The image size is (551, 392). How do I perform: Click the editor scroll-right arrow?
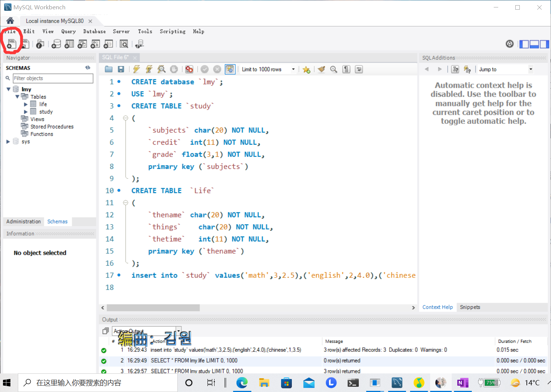pyautogui.click(x=413, y=308)
